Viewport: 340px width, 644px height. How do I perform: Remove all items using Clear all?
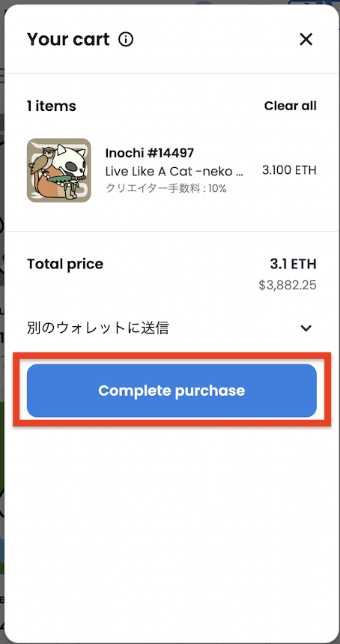(x=290, y=106)
